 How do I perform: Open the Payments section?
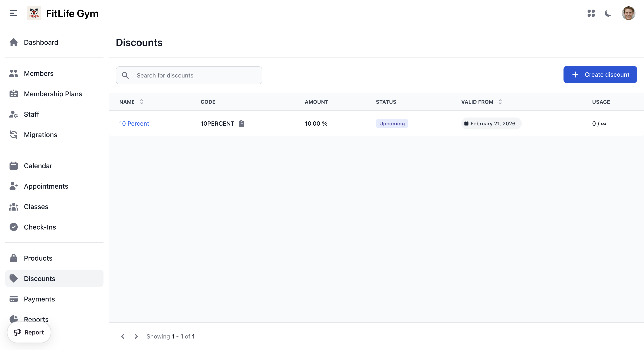pos(39,299)
